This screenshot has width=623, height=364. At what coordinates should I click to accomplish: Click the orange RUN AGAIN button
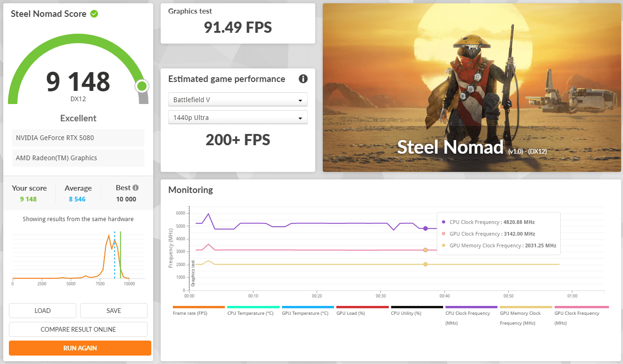point(80,348)
